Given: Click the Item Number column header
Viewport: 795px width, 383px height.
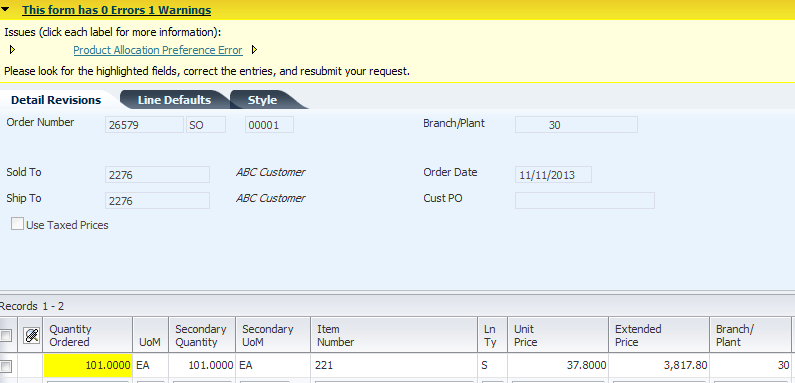Looking at the screenshot, I should (394, 335).
